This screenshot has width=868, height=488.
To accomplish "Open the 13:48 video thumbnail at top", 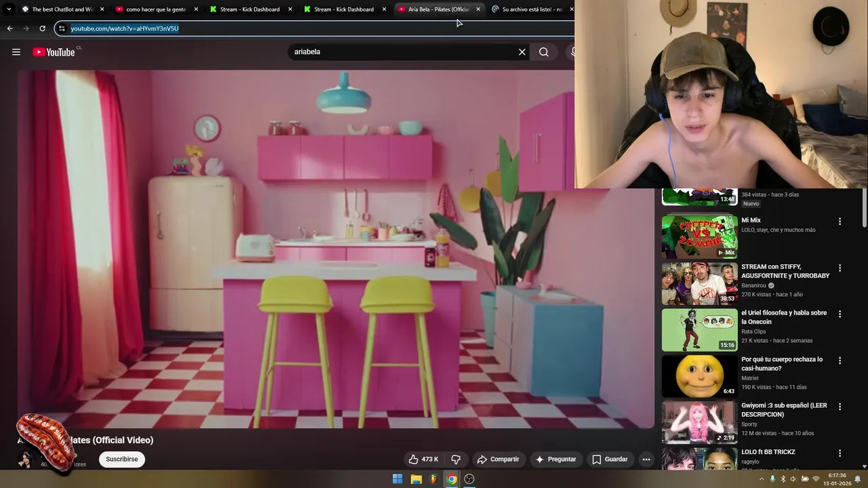I will point(700,197).
